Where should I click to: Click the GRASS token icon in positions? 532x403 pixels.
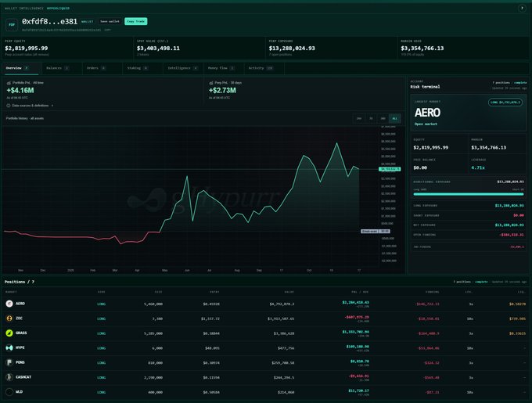(x=9, y=333)
